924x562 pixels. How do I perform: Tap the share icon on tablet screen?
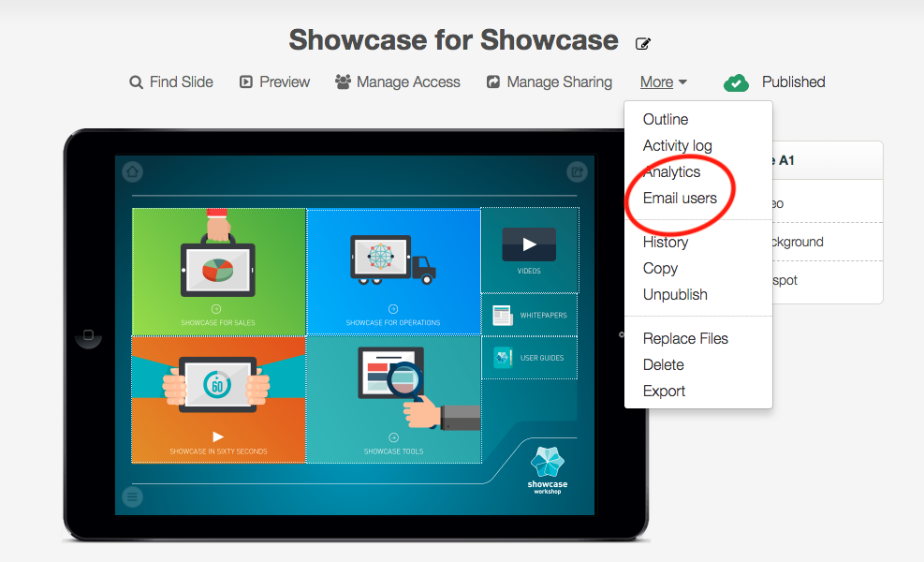tap(577, 171)
